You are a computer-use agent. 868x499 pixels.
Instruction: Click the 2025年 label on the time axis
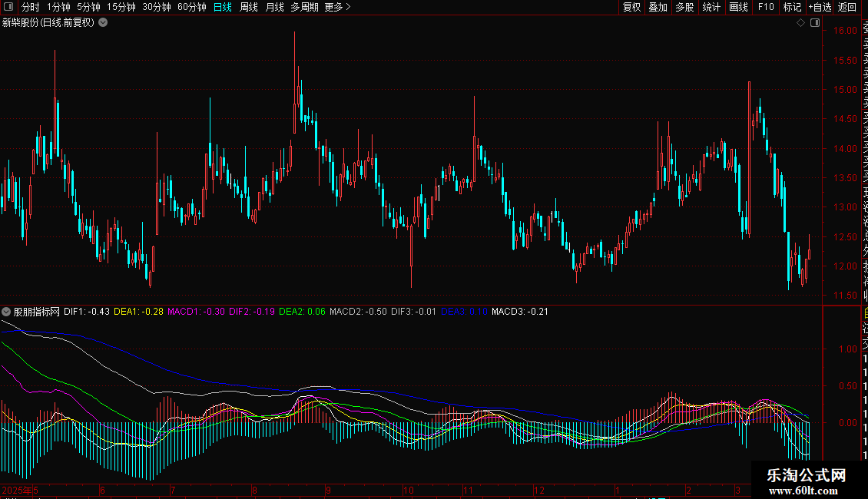tap(15, 490)
